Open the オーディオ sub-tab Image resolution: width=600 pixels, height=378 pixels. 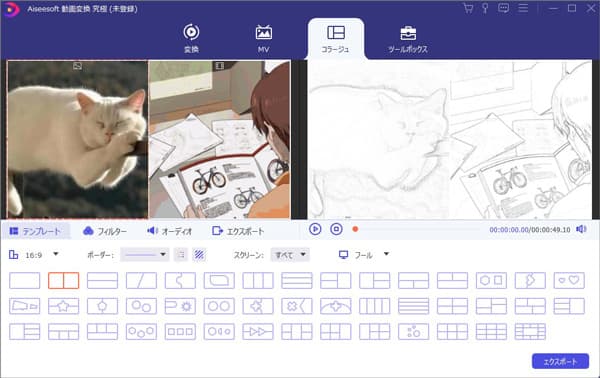tap(170, 231)
